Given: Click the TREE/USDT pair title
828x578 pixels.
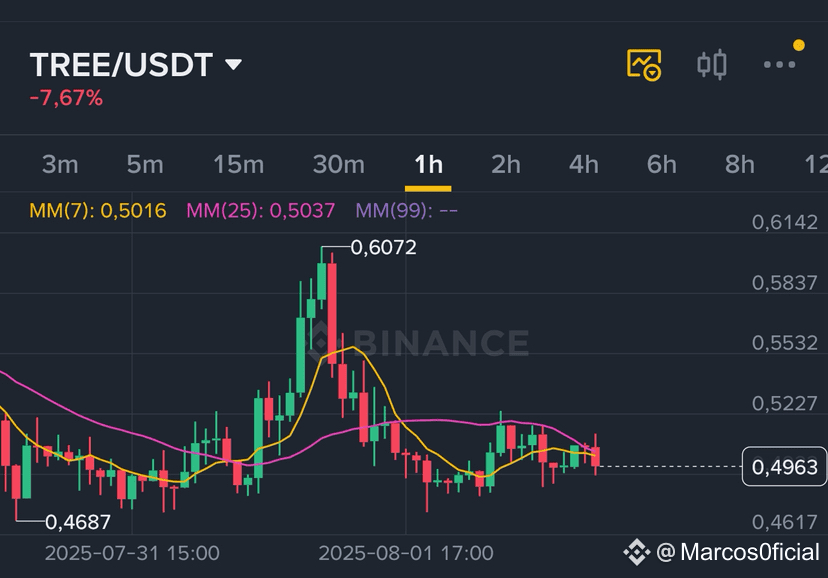Looking at the screenshot, I should click(x=121, y=65).
